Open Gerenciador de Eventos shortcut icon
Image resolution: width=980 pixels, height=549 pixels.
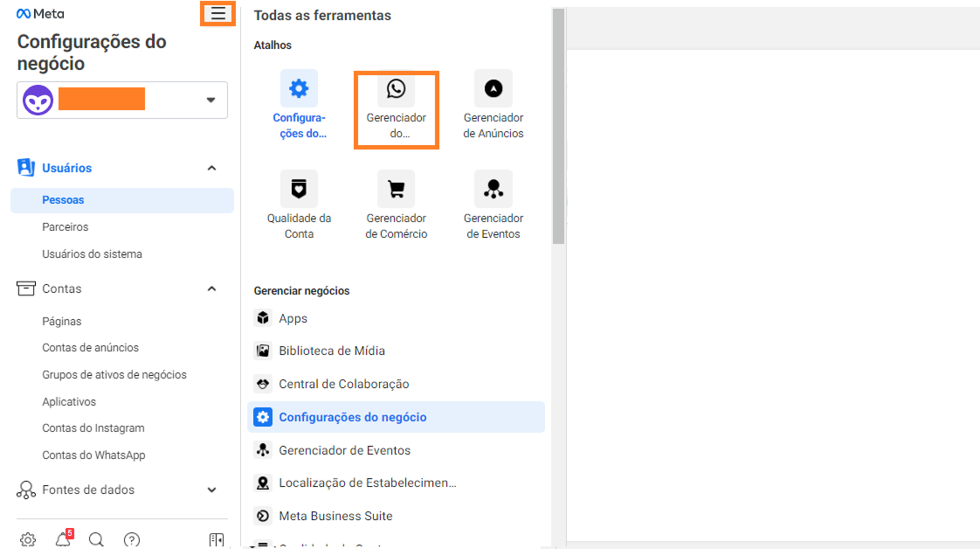click(x=493, y=189)
